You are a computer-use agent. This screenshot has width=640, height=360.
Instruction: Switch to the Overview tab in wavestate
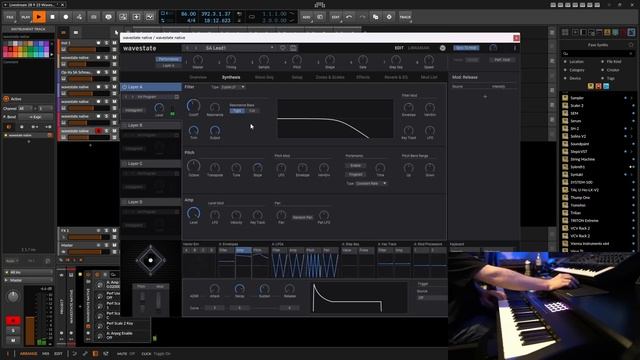(x=198, y=77)
